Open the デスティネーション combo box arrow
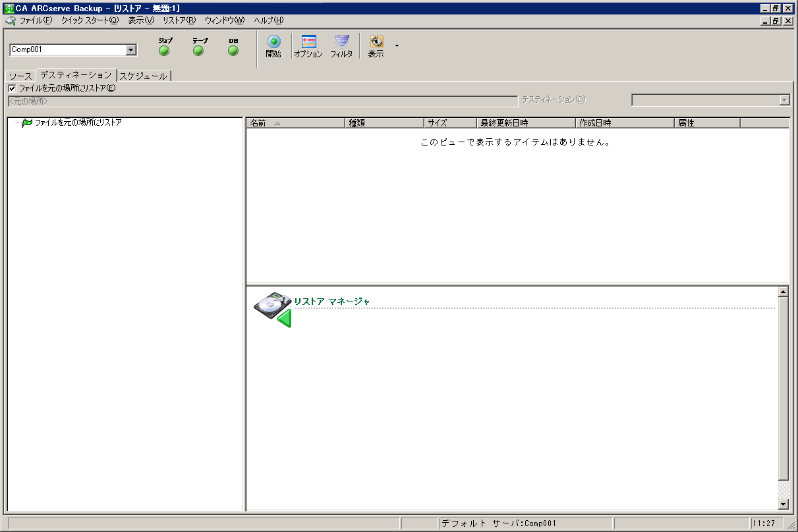The image size is (798, 532). click(784, 100)
